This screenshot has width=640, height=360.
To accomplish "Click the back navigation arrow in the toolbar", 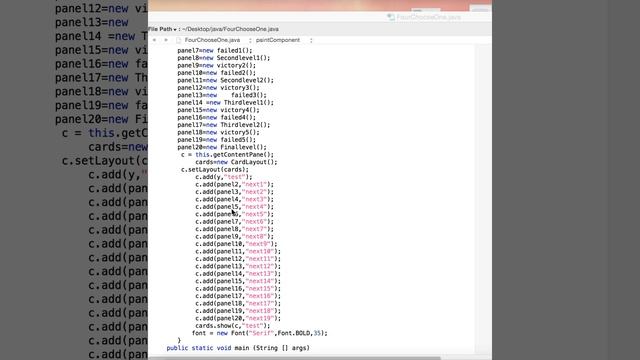I will point(154,40).
